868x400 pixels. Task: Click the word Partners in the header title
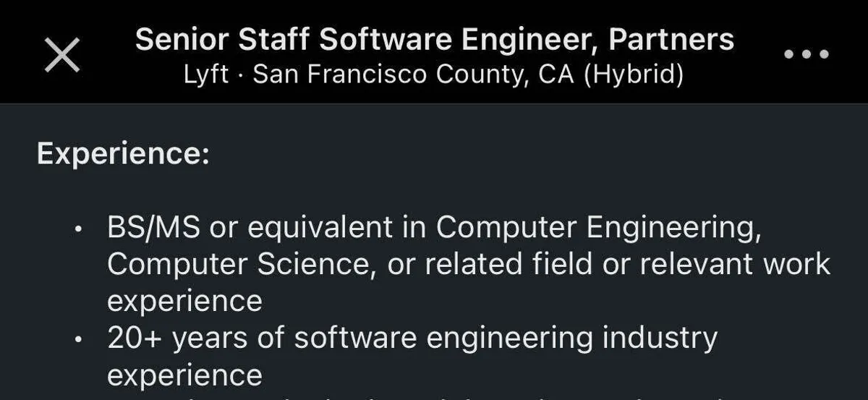[671, 40]
